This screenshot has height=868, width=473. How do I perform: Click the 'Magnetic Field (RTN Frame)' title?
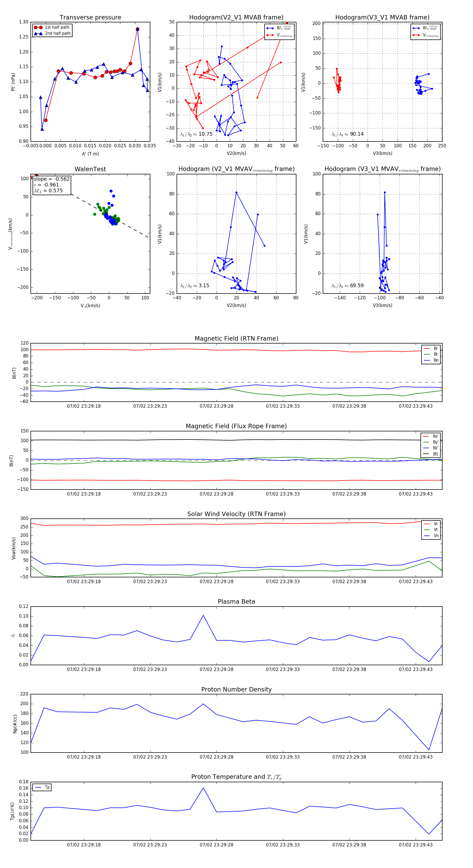[x=236, y=339]
